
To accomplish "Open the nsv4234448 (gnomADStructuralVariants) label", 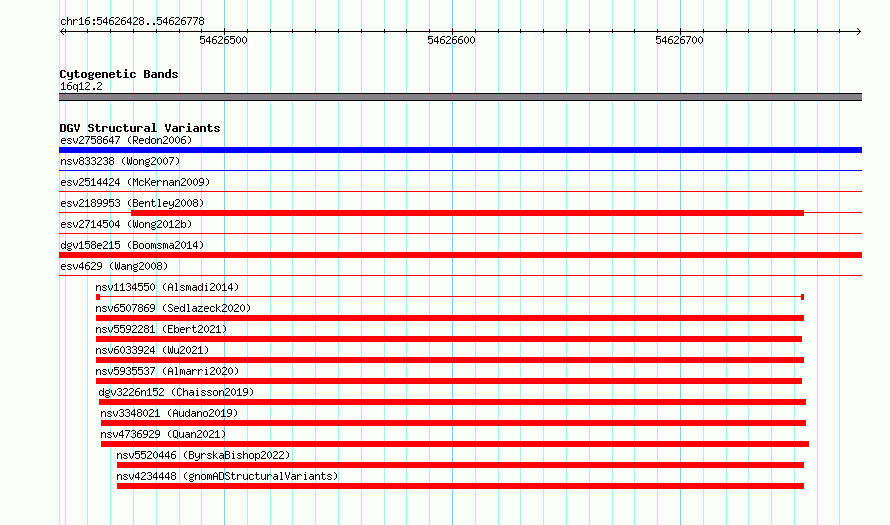I will pyautogui.click(x=227, y=476).
